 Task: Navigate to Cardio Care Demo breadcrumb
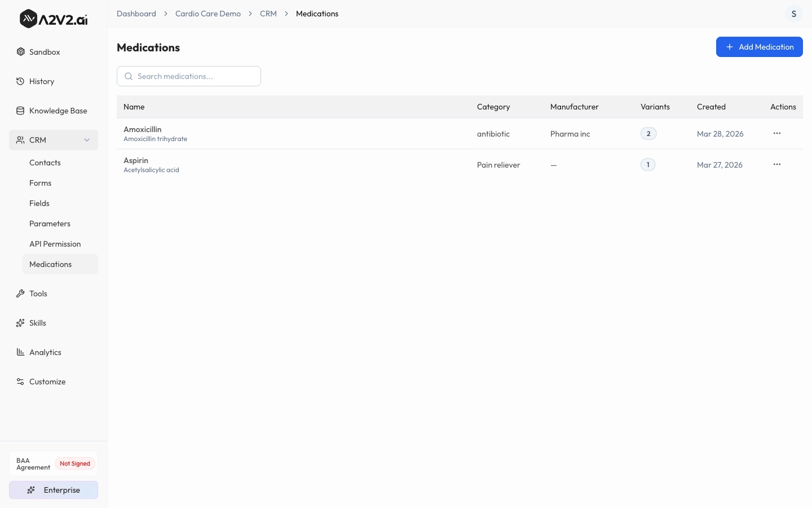pos(208,14)
